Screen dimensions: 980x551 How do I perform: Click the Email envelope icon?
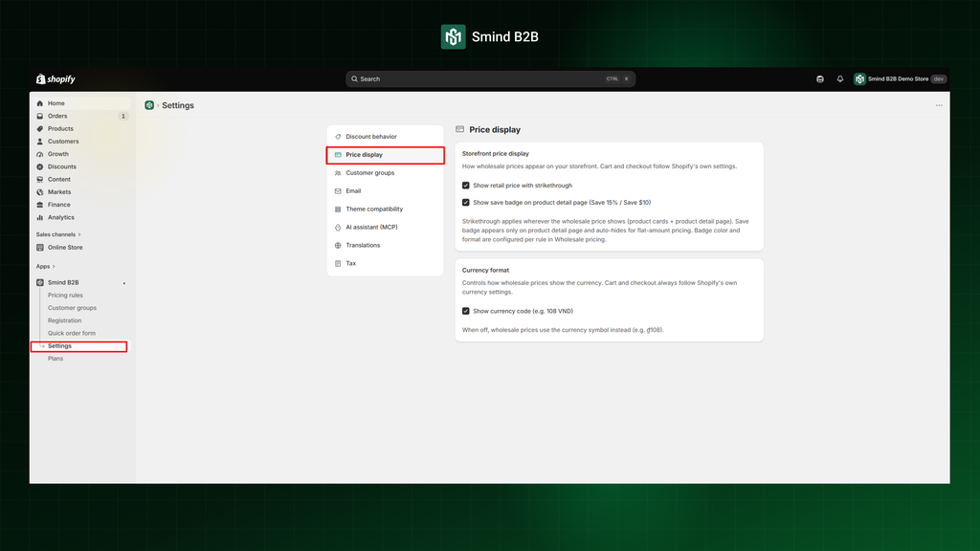[338, 191]
